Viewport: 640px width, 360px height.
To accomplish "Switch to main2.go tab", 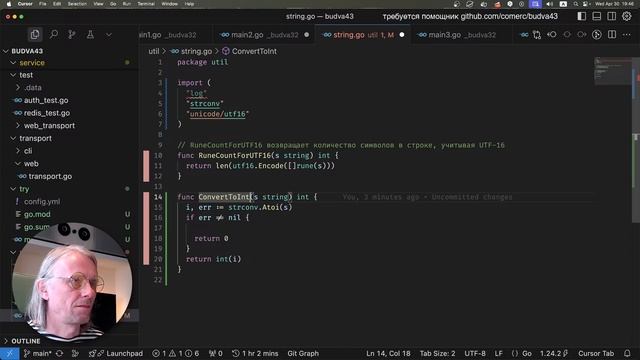I will click(264, 35).
